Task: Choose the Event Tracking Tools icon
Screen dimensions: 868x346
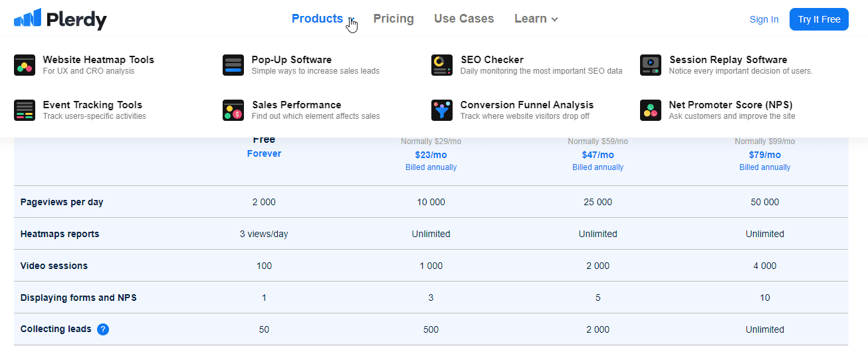Action: tap(25, 110)
